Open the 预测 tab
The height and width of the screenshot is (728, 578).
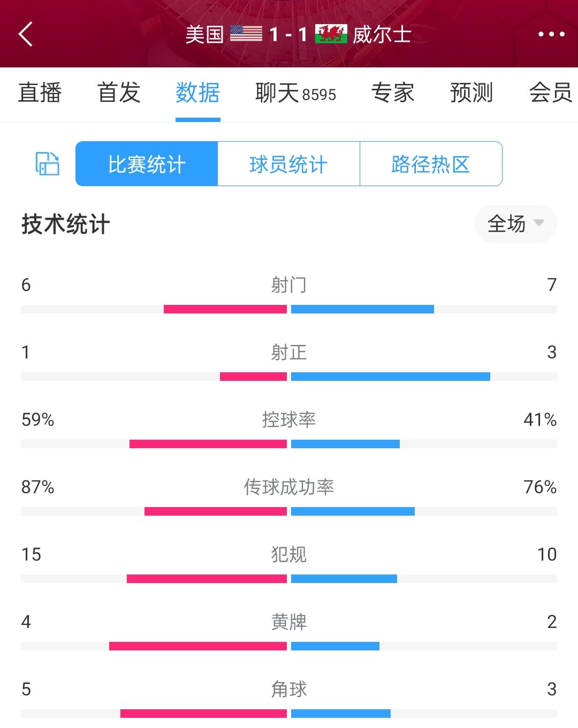click(x=471, y=93)
